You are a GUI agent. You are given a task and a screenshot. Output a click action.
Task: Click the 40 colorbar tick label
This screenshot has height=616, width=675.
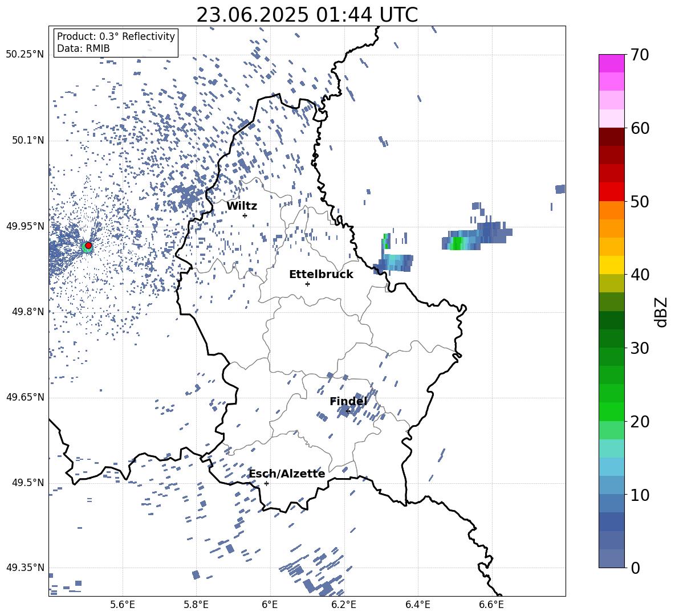[640, 275]
